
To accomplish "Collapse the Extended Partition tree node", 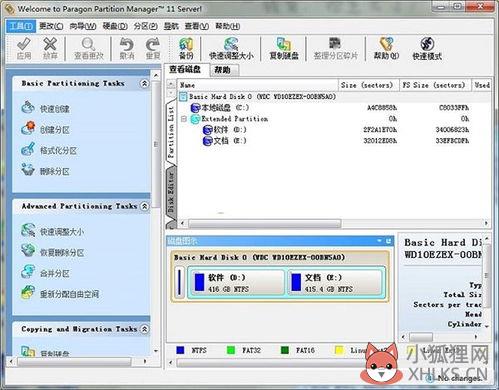I will click(x=184, y=119).
